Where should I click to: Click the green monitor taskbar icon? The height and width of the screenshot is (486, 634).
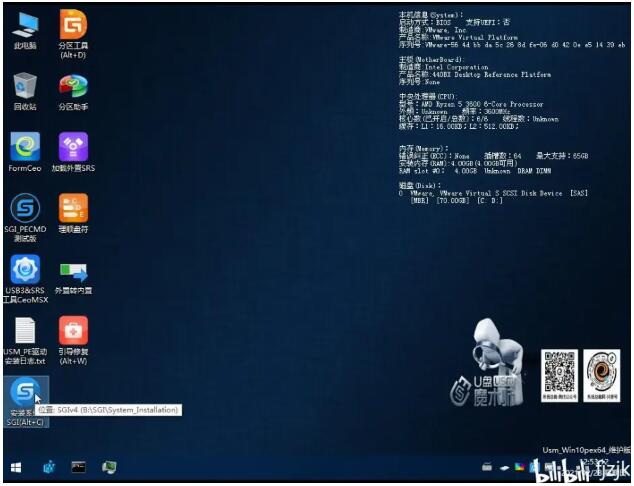[x=108, y=467]
